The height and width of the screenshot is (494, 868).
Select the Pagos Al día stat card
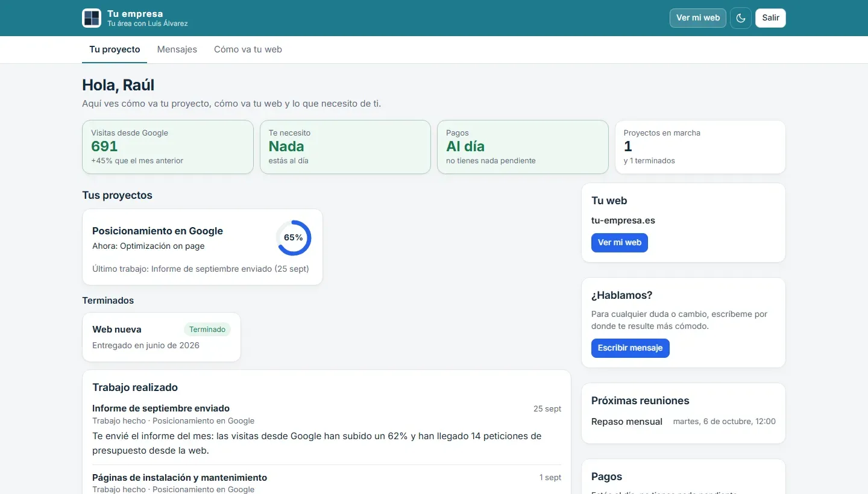click(x=523, y=147)
